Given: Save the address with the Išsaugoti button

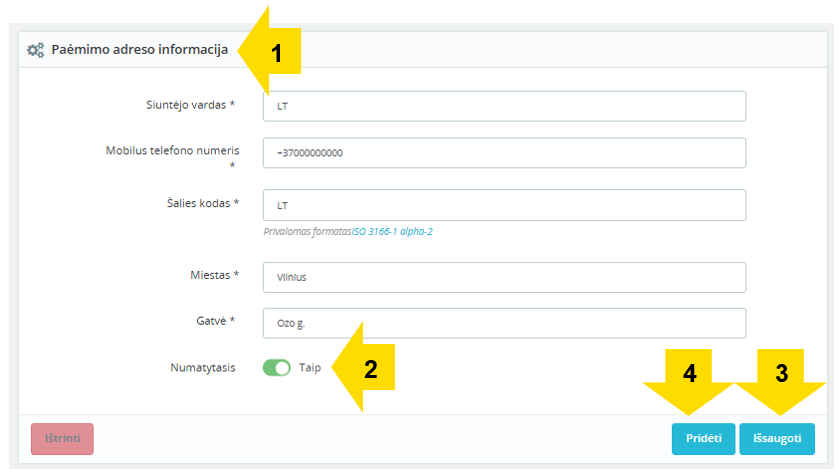Looking at the screenshot, I should point(777,439).
